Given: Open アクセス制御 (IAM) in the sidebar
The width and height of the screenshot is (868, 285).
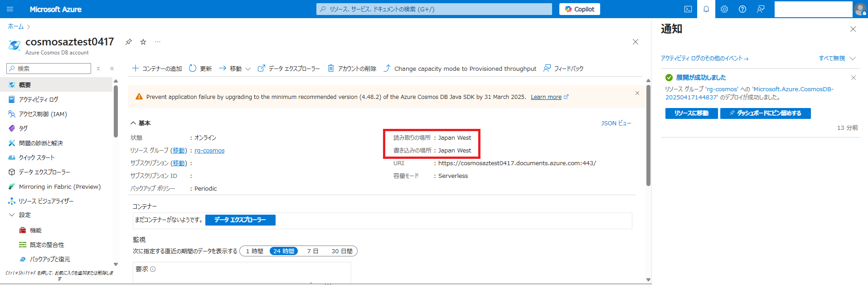Looking at the screenshot, I should 43,114.
